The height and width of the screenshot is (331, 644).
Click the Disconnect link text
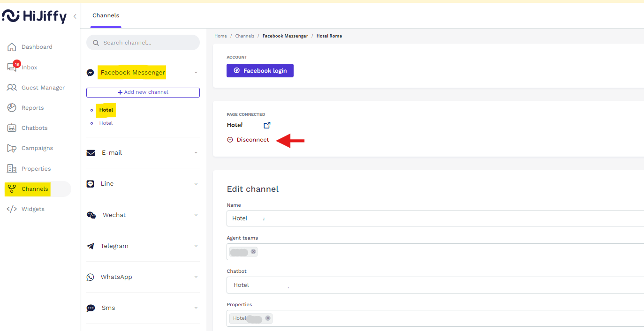point(253,140)
